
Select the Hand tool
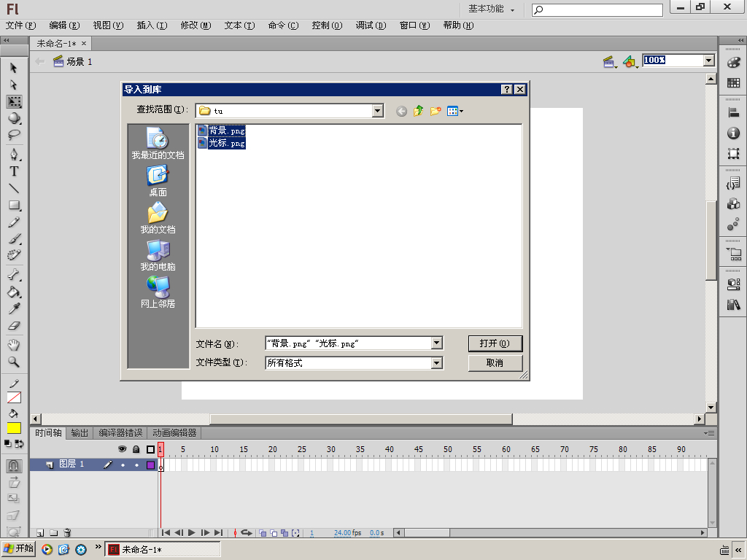(14, 345)
